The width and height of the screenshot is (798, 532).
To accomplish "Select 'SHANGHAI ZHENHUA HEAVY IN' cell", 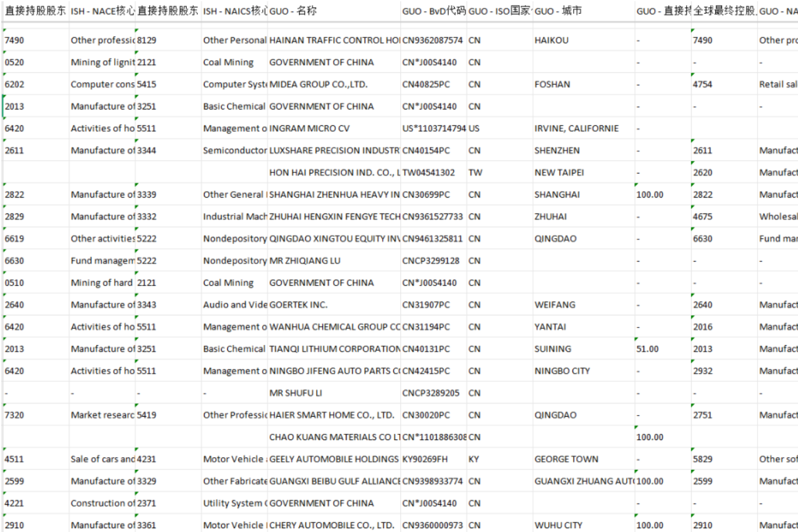I will (x=334, y=194).
